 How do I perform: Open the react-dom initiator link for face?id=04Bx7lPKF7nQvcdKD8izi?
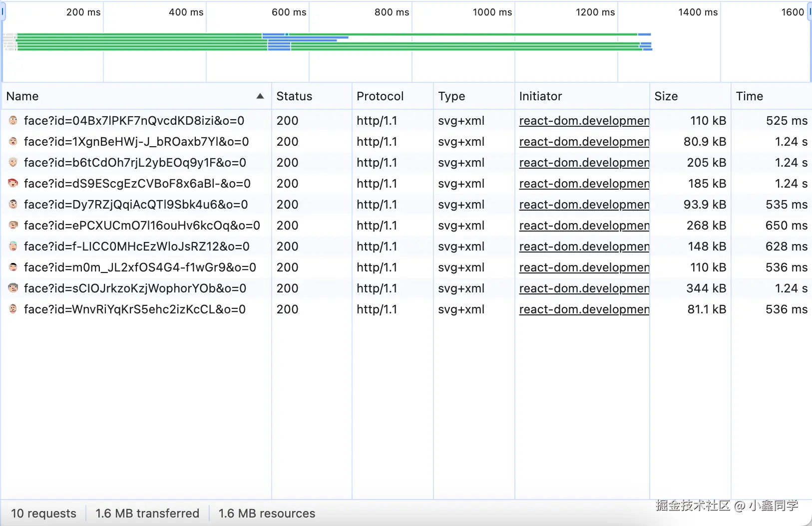[584, 121]
